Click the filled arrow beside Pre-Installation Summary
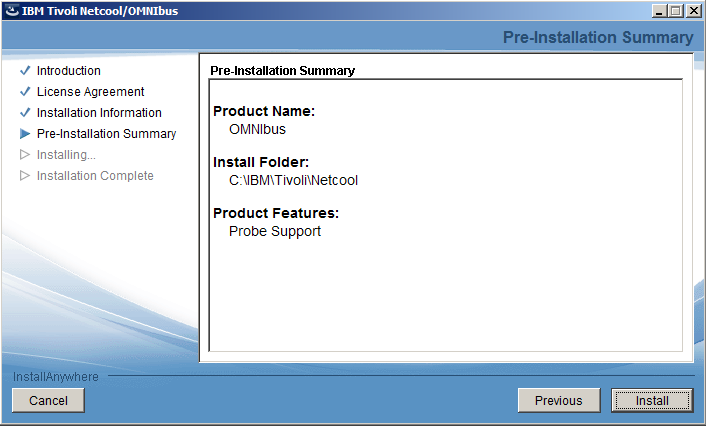The image size is (706, 426). (25, 134)
